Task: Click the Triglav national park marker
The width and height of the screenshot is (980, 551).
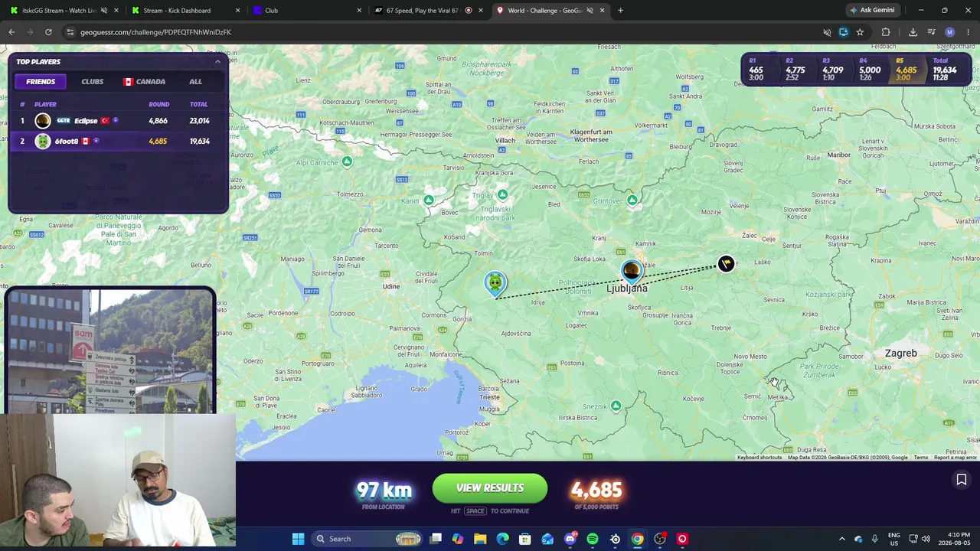Action: click(x=502, y=194)
